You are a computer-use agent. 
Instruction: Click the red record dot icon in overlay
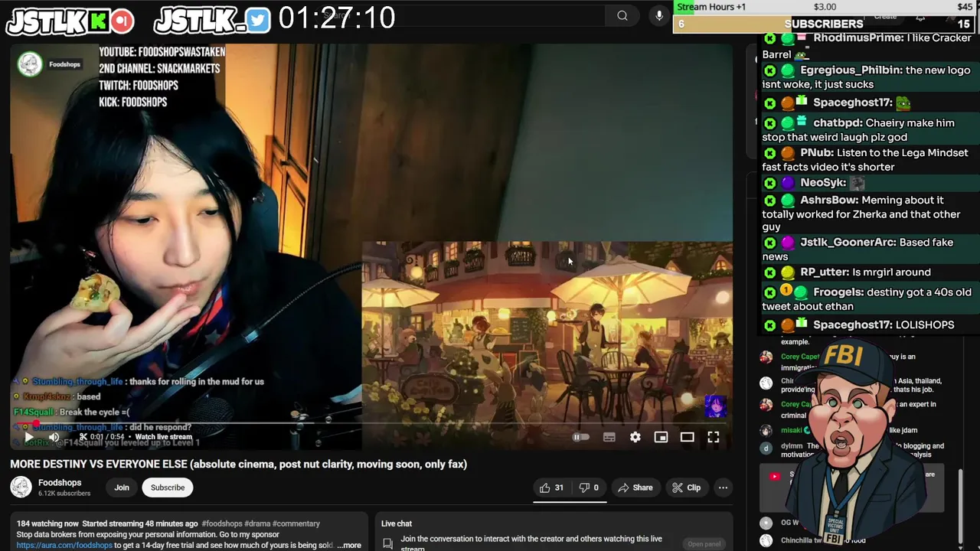(121, 21)
